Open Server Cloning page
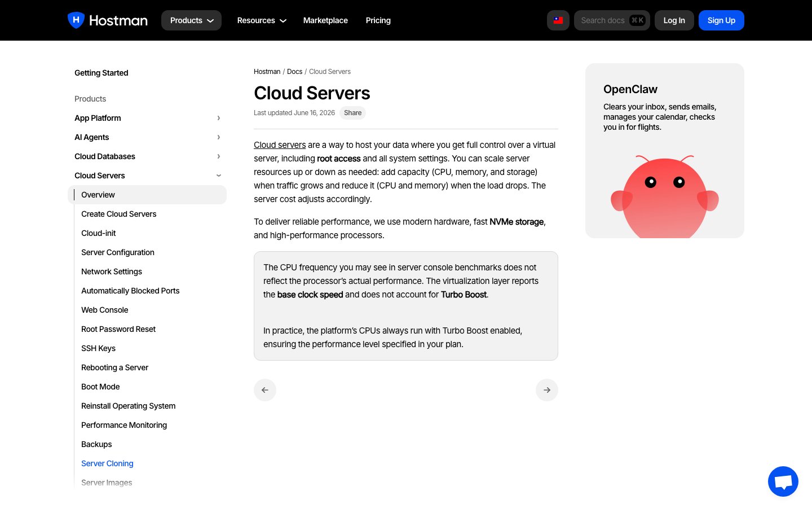Screen dimensions: 812x508 tap(107, 463)
